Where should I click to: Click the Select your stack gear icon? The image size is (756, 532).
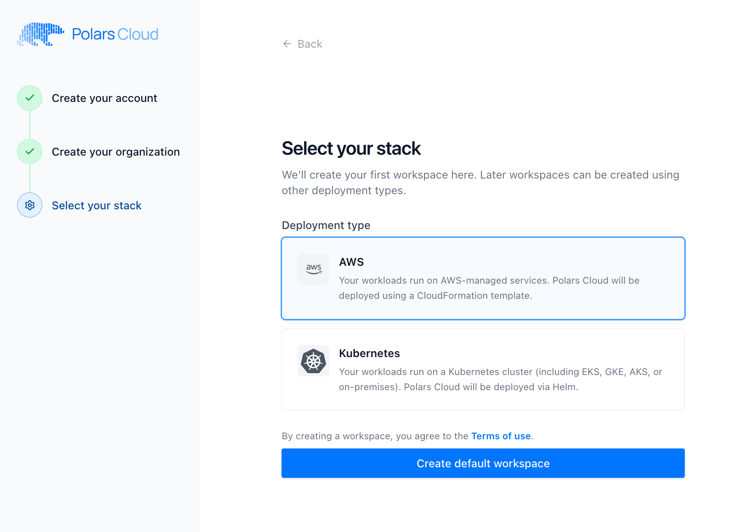click(x=30, y=205)
